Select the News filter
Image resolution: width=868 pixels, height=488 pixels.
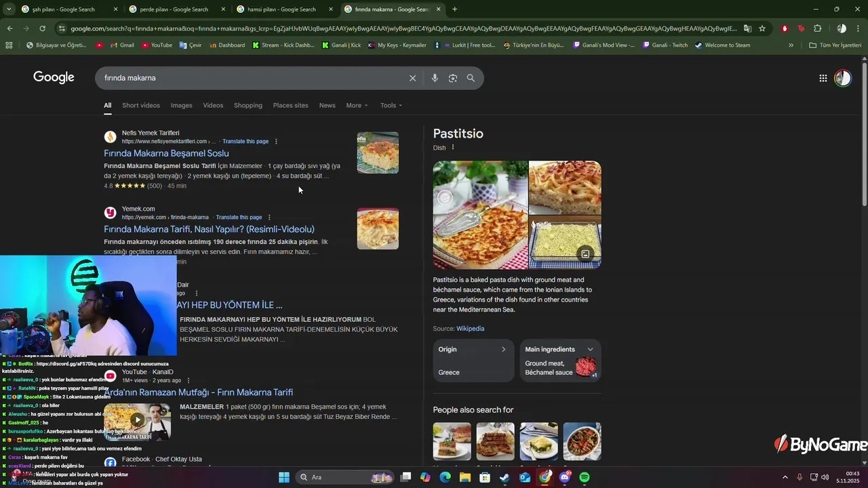[328, 105]
